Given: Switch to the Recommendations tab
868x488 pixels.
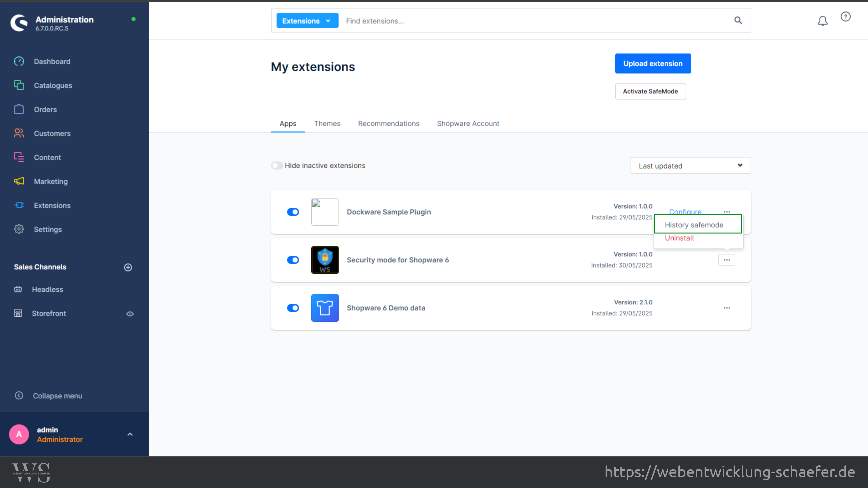Looking at the screenshot, I should (389, 123).
